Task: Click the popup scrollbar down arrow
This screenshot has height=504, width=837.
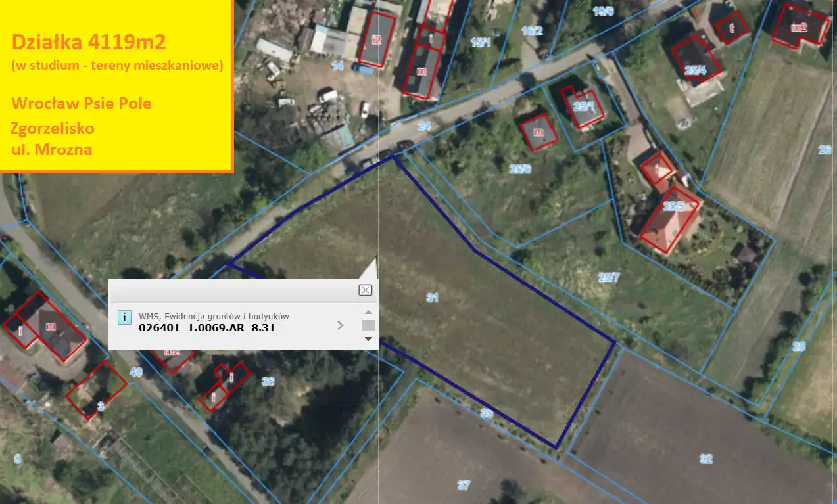Action: [368, 339]
